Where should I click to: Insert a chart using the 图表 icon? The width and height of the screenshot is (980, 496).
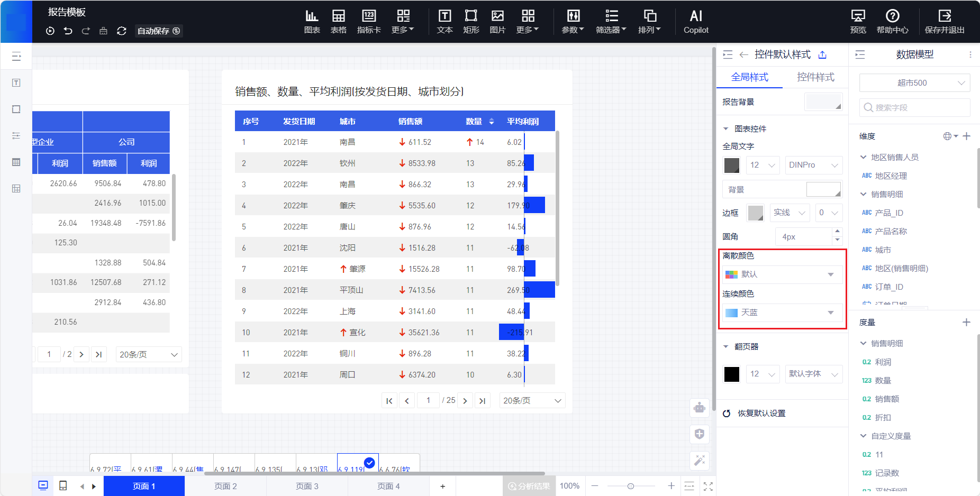[x=312, y=22]
